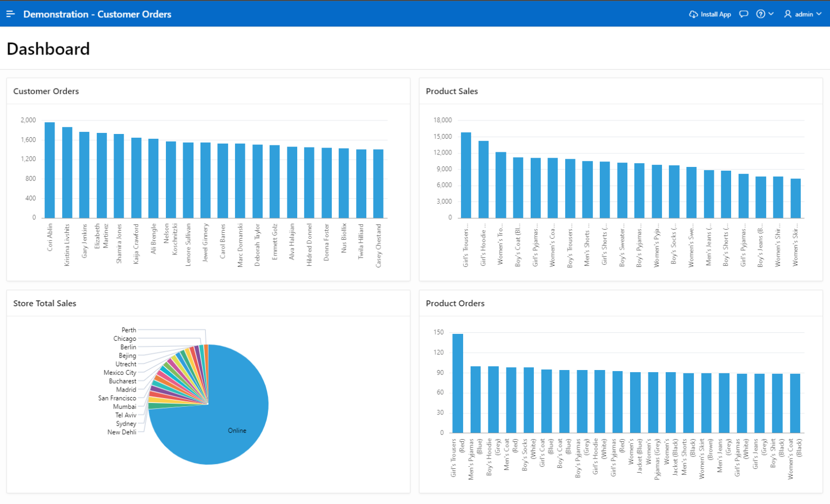Click the Demonstration - Customer Orders title
The width and height of the screenshot is (830, 504).
[97, 14]
